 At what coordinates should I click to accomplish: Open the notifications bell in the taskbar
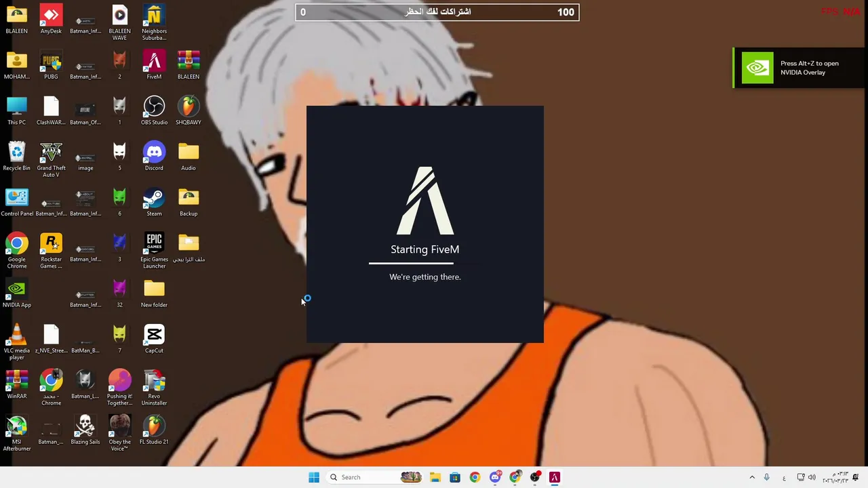[x=856, y=477]
